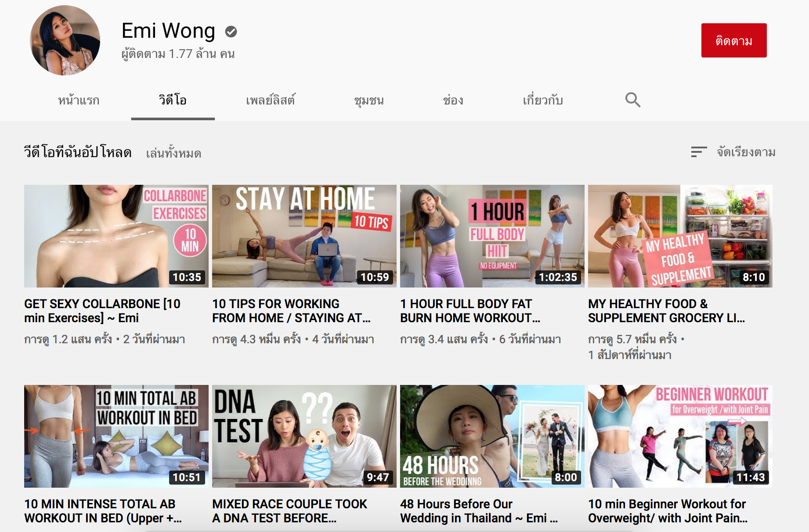This screenshot has height=532, width=809.
Task: Open the เพลย์ลิสต์ playlists tab
Action: tap(270, 101)
